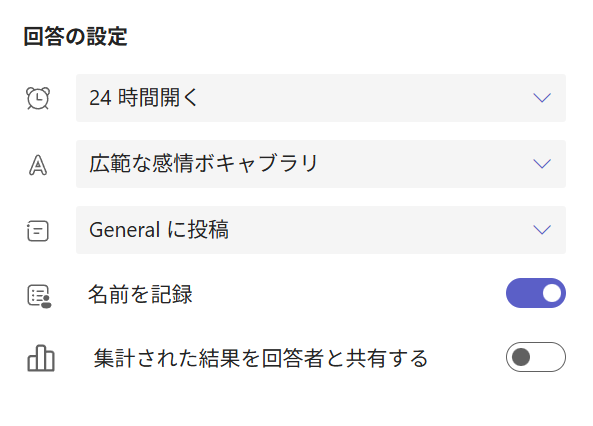
Task: Select the General に投稿 text
Action: [159, 230]
